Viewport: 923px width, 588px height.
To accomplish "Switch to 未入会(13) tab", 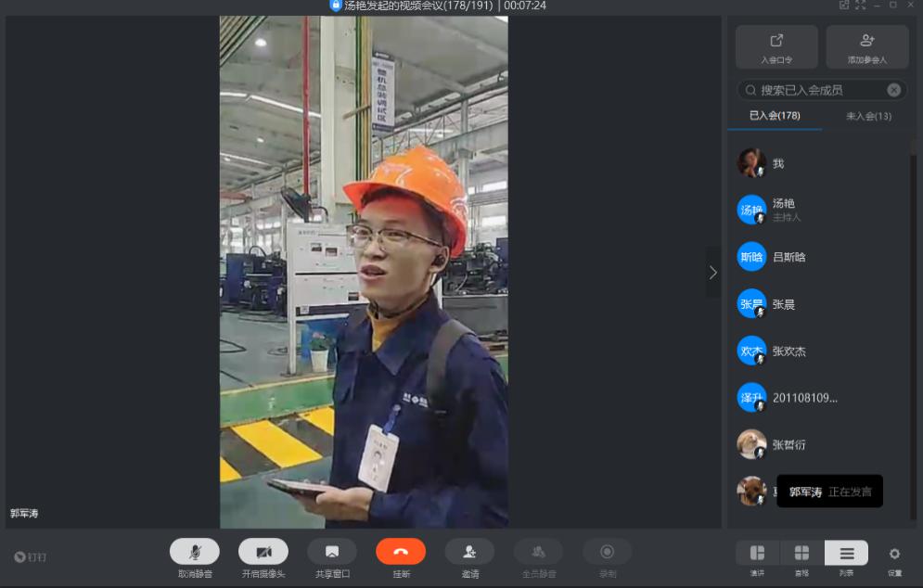I will click(868, 116).
